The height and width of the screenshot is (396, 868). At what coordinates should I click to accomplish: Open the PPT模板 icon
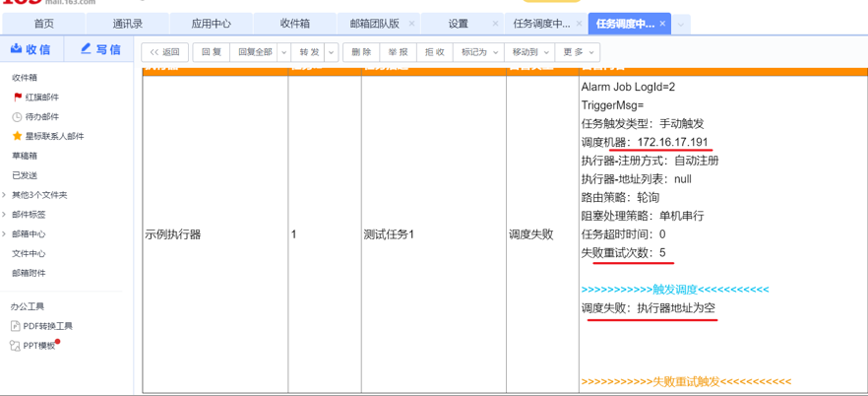pyautogui.click(x=15, y=346)
